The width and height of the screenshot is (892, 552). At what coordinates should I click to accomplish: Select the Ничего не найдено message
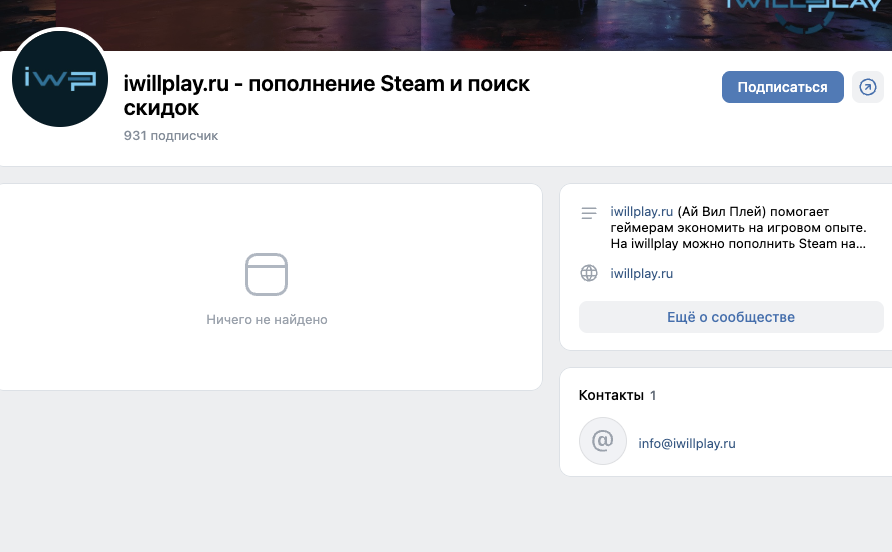(267, 320)
